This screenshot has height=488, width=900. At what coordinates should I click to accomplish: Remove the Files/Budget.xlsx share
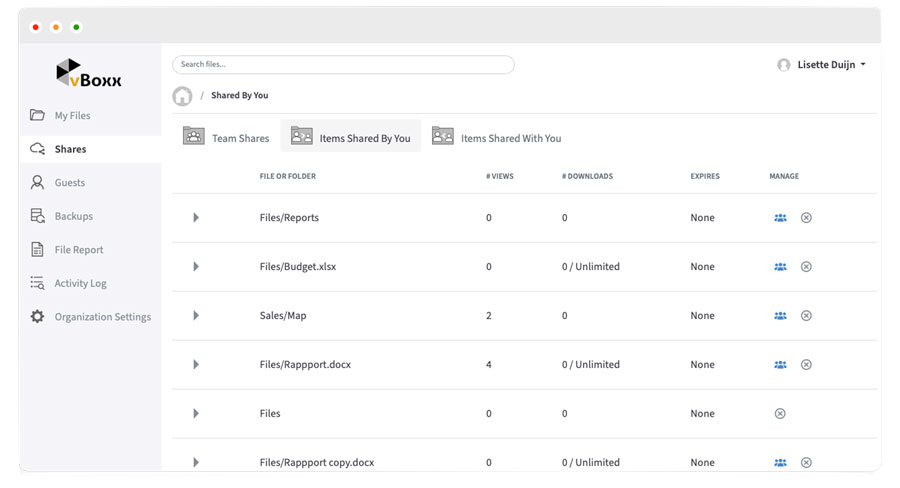806,267
